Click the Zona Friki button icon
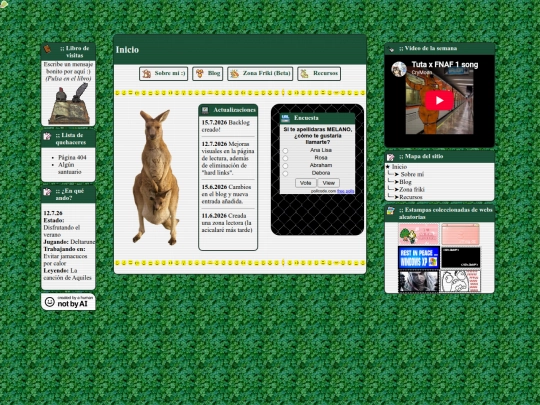This screenshot has width=540, height=405. pos(235,73)
